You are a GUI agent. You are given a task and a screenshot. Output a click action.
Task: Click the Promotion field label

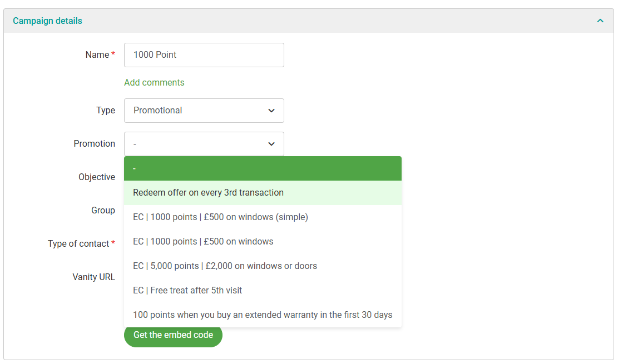click(95, 144)
